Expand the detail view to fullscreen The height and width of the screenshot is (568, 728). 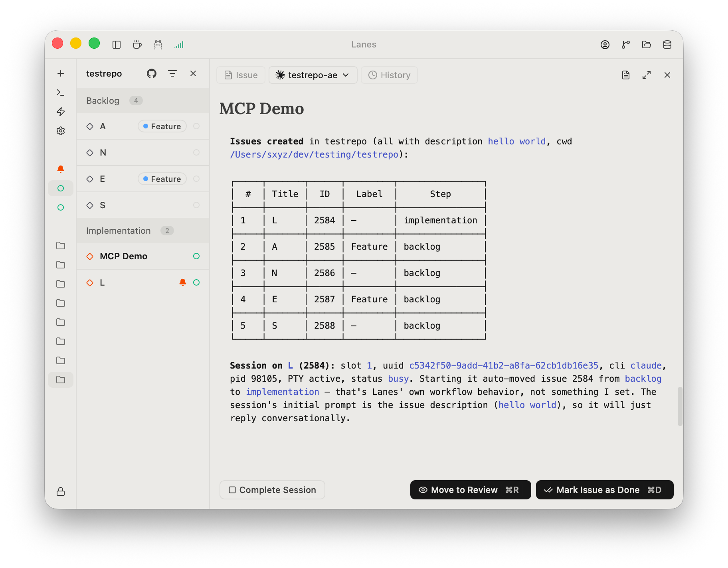[647, 75]
